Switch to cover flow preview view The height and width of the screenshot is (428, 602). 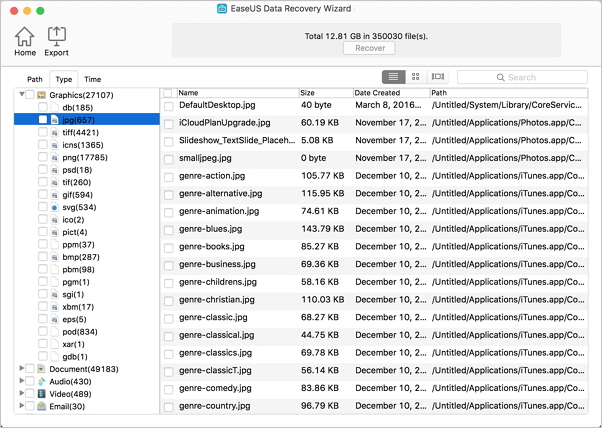(x=438, y=77)
